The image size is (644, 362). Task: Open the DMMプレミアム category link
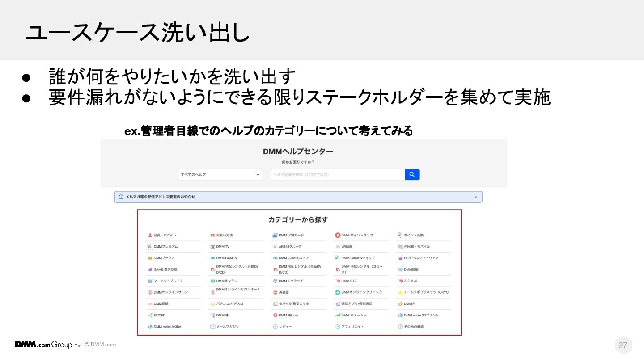tap(166, 247)
